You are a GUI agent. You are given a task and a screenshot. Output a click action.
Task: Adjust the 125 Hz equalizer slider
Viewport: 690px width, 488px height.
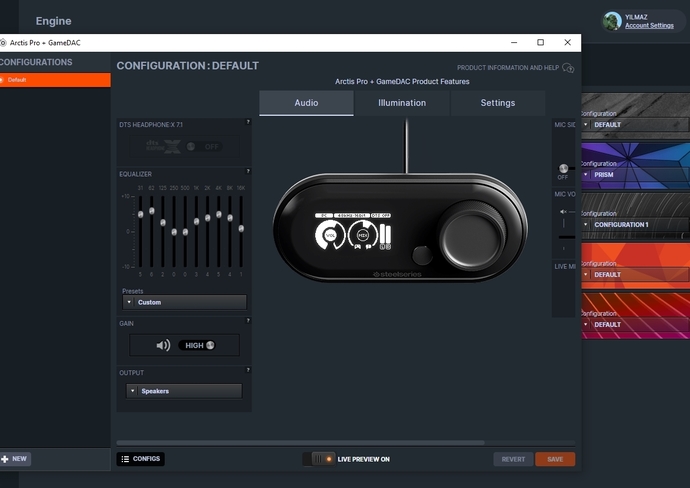(163, 222)
